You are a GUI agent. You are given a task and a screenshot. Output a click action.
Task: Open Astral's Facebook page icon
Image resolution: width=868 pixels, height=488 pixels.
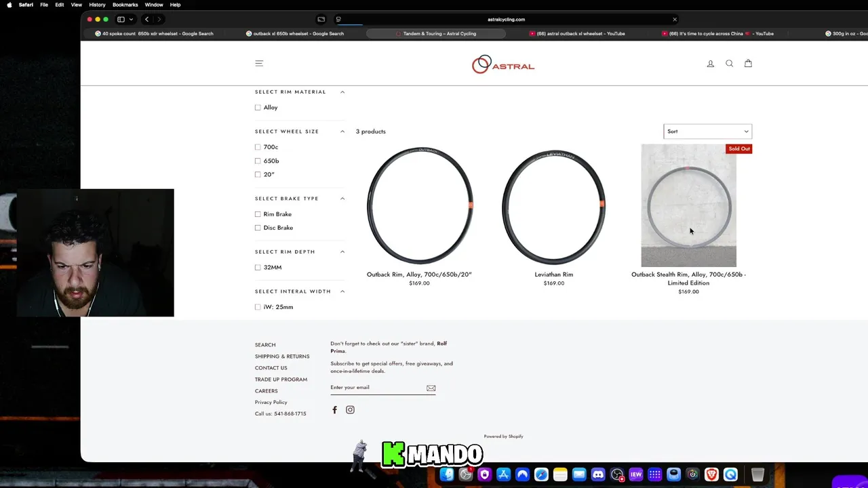tap(334, 409)
